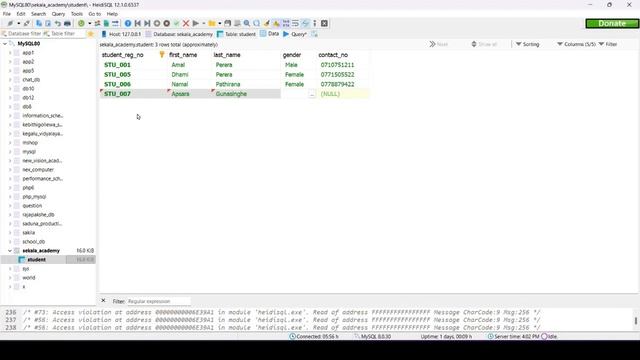Open the File menu

tap(7, 14)
